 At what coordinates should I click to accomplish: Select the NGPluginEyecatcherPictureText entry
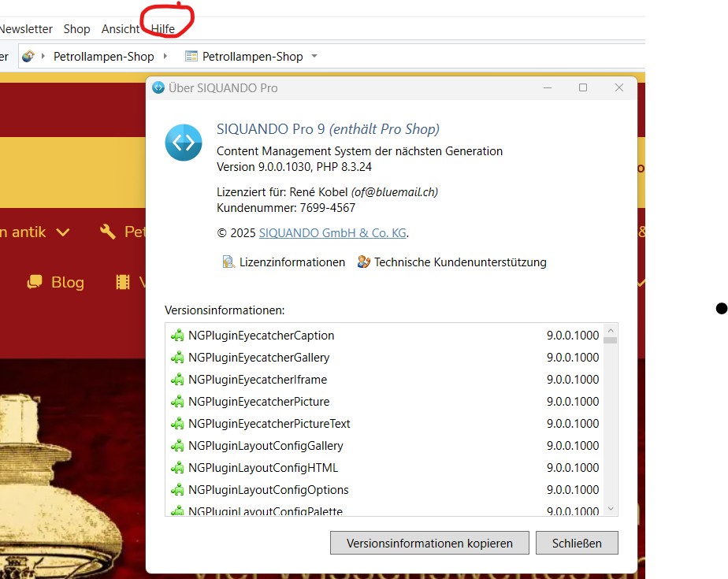tap(385, 424)
